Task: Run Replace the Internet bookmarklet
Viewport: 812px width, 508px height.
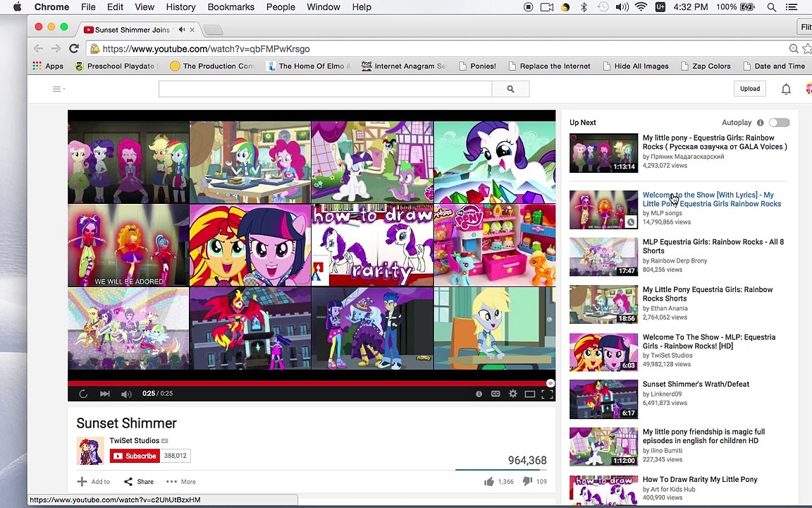Action: click(x=549, y=66)
